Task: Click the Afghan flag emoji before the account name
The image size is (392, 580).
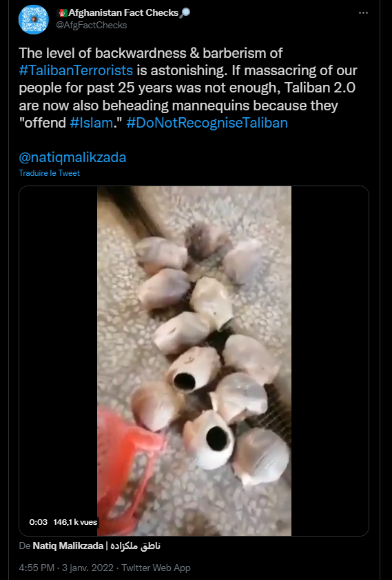Action: pyautogui.click(x=62, y=13)
